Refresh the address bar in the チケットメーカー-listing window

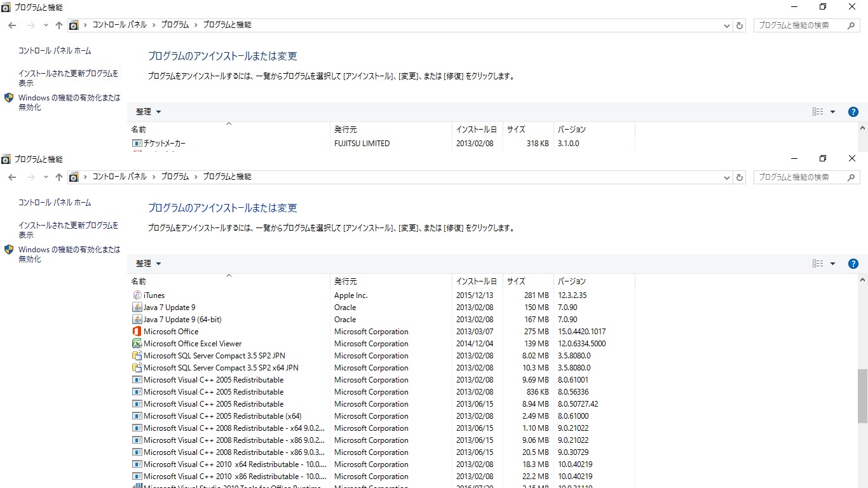point(740,25)
